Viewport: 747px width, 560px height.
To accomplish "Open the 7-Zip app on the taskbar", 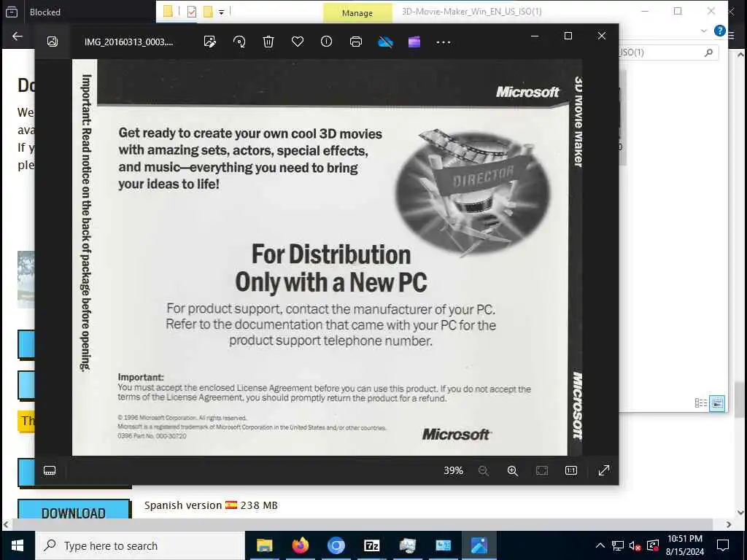I will coord(371,545).
